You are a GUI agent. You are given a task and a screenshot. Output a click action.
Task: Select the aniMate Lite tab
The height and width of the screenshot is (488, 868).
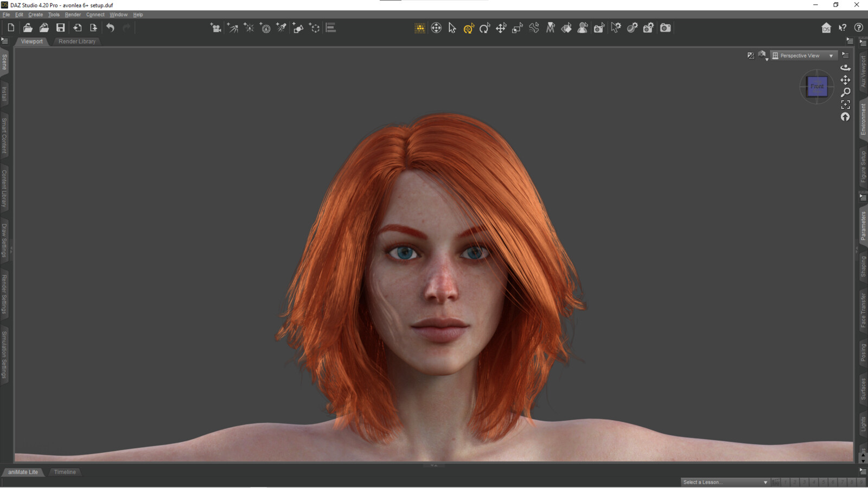(23, 472)
